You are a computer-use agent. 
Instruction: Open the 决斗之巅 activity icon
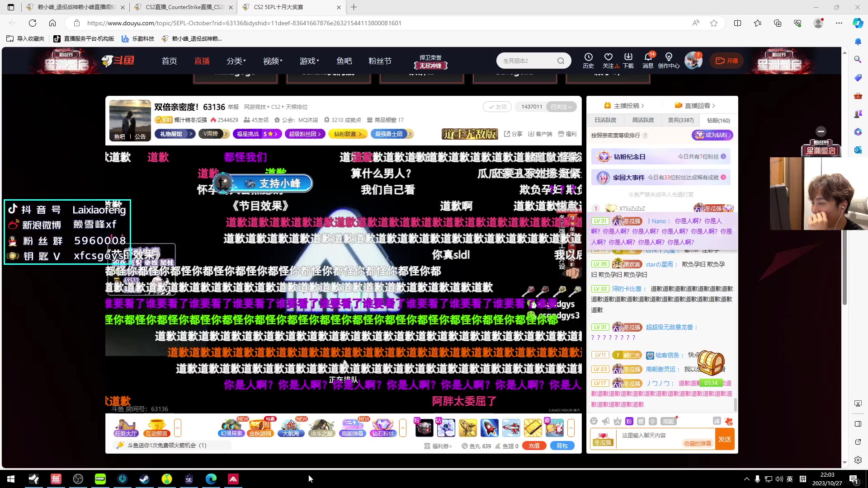(x=321, y=427)
